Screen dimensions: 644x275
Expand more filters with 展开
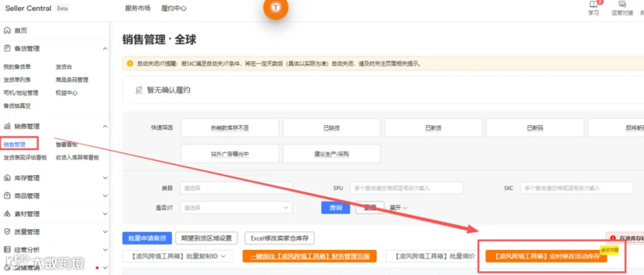[399, 208]
